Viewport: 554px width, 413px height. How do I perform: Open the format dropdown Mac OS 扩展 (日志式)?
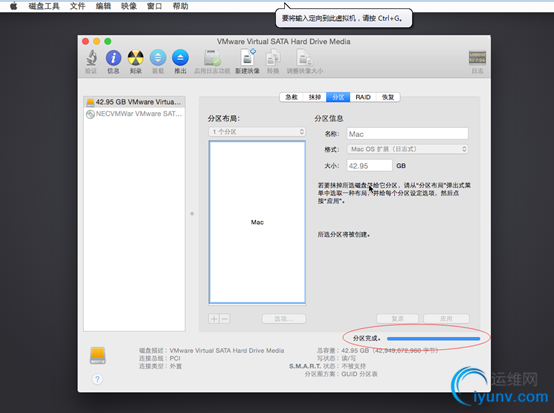pyautogui.click(x=407, y=149)
